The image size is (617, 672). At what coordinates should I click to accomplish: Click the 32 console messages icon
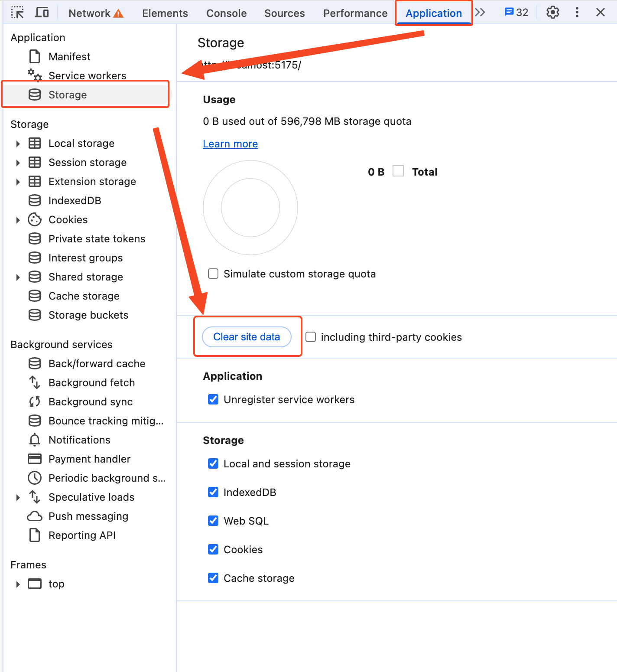pos(516,13)
